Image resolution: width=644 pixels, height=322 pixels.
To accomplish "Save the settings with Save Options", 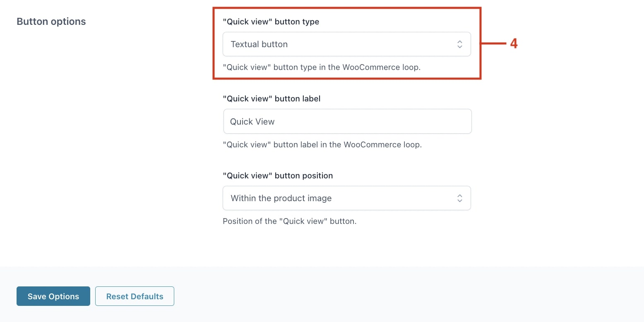I will 53,296.
